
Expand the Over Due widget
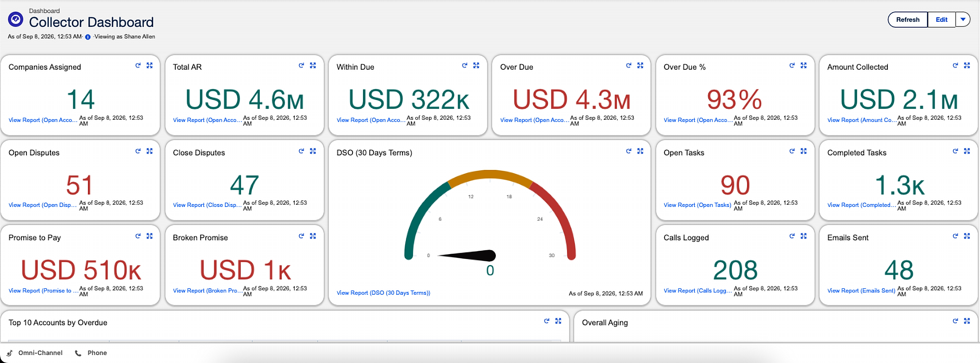[640, 65]
